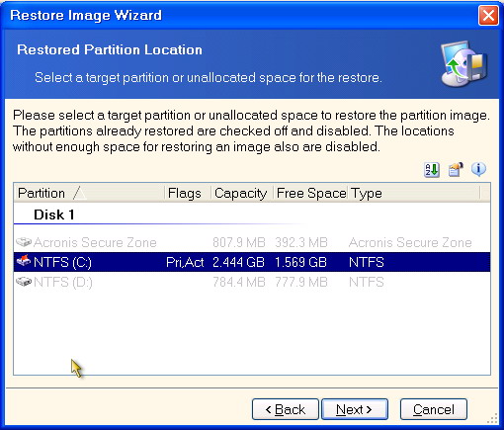Select the NTFS (C:) partition row

(252, 262)
